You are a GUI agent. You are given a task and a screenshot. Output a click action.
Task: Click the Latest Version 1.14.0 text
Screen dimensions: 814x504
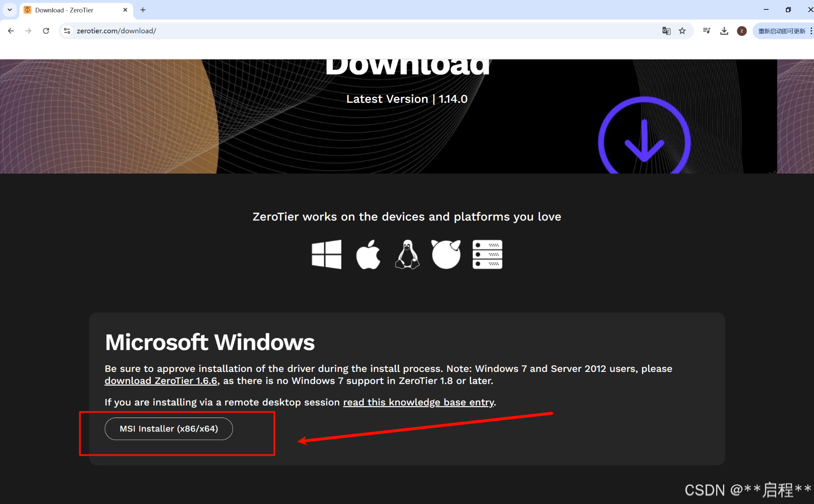pos(407,99)
